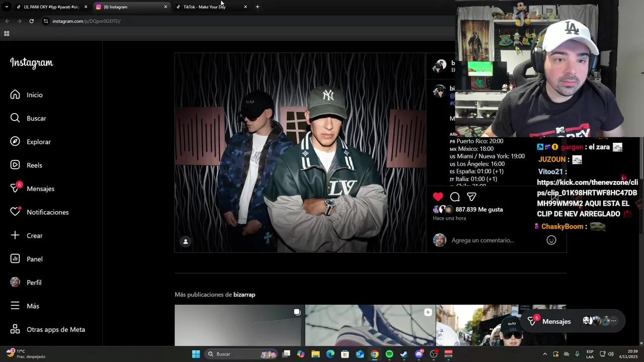Image resolution: width=644 pixels, height=362 pixels.
Task: Close the Instagram browser tab
Action: coord(166,7)
